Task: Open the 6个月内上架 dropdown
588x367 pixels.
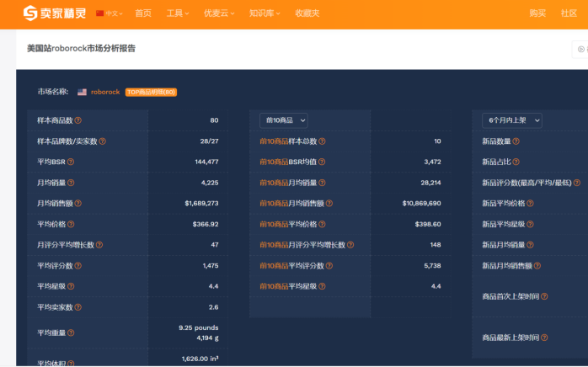Action: pyautogui.click(x=511, y=120)
